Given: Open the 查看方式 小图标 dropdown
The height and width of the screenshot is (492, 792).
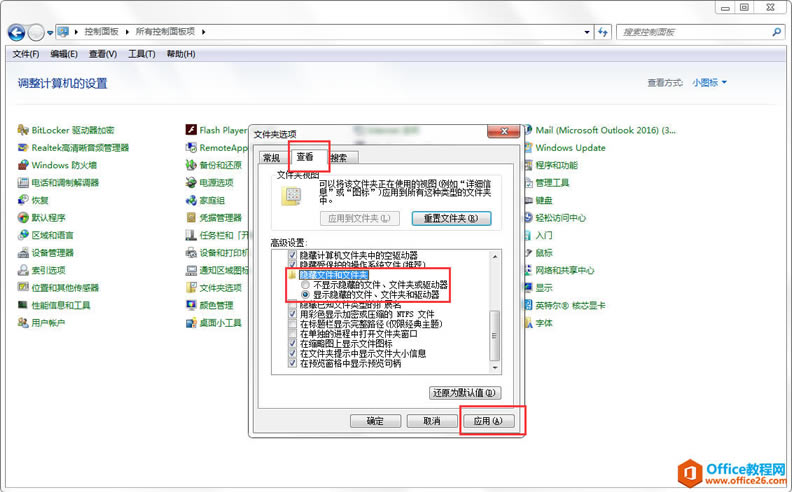Looking at the screenshot, I should (709, 82).
